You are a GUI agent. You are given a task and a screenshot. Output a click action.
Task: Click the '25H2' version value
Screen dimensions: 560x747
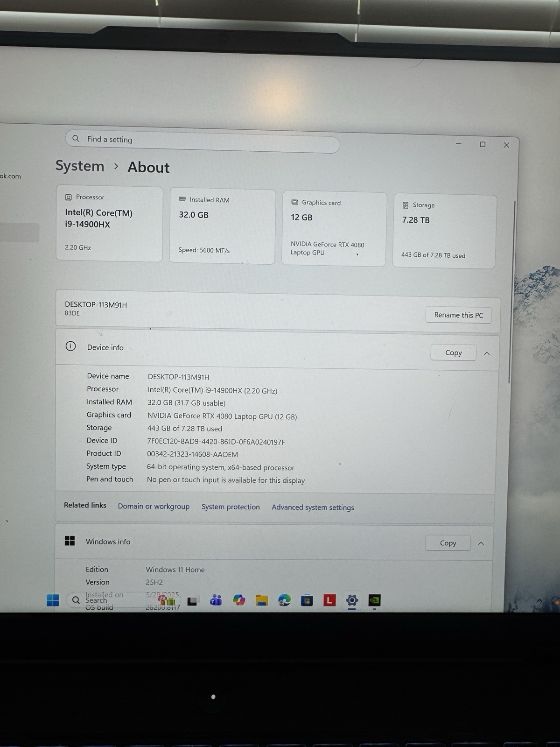coord(154,582)
